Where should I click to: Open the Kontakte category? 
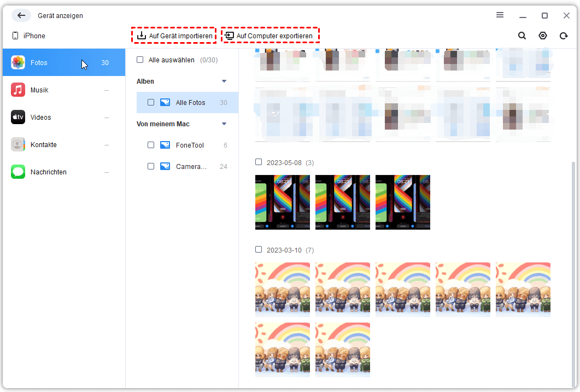point(44,145)
